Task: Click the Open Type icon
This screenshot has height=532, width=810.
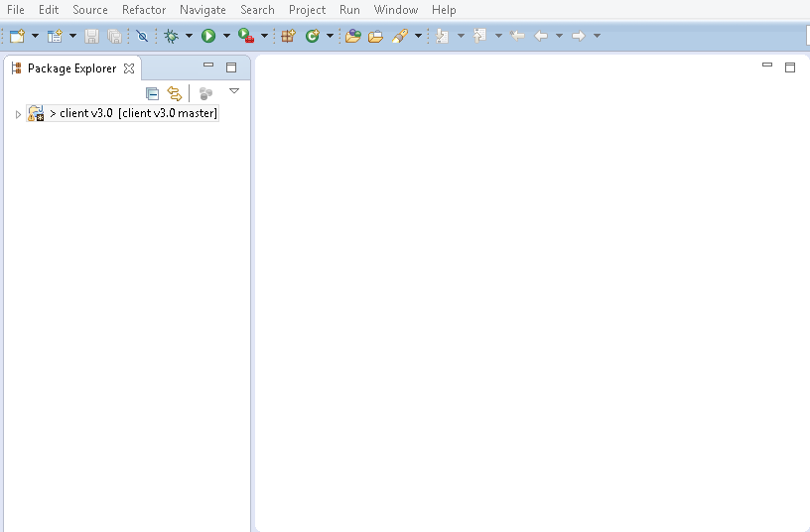Action: 353,36
